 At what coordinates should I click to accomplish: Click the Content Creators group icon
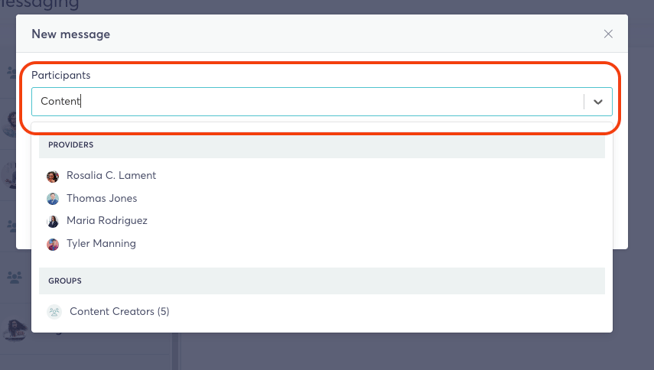point(54,312)
